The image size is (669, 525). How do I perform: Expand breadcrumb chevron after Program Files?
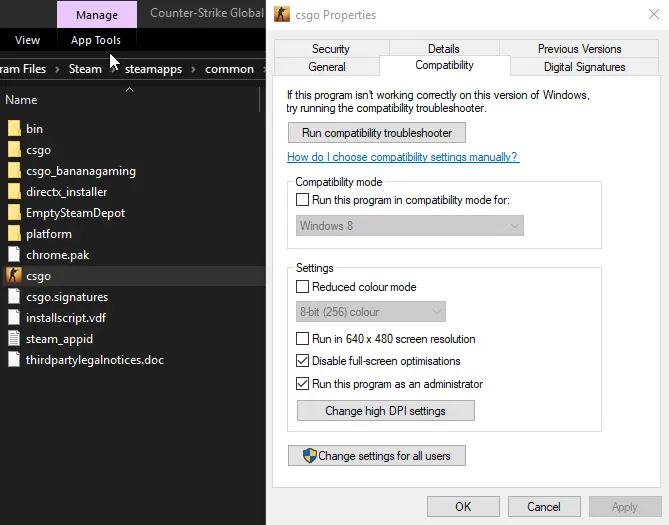pyautogui.click(x=57, y=69)
